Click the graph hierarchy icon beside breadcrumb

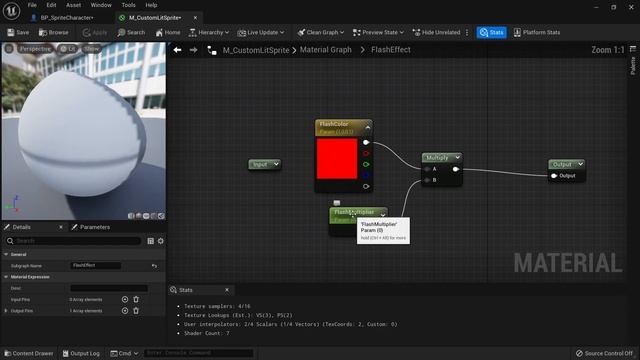click(212, 50)
